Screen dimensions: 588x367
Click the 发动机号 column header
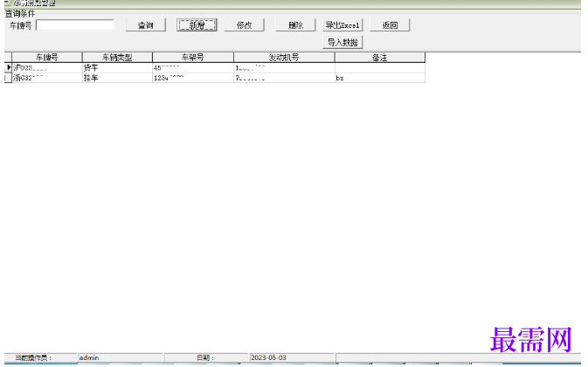point(284,58)
